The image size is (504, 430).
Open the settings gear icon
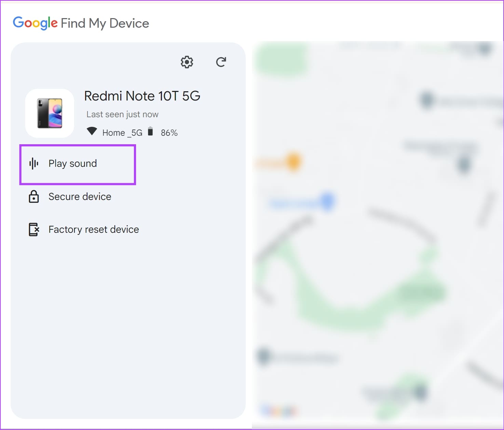(187, 62)
